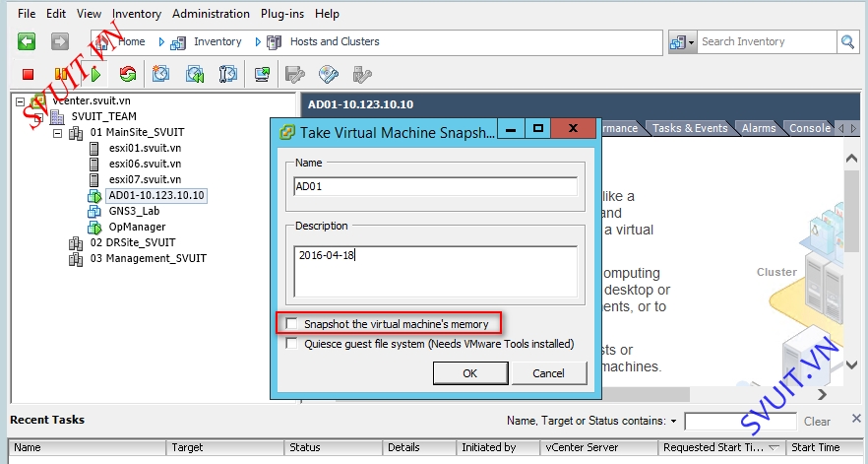Click the grey Forward navigation arrow
Screen dimensions: 868x464
(60, 41)
